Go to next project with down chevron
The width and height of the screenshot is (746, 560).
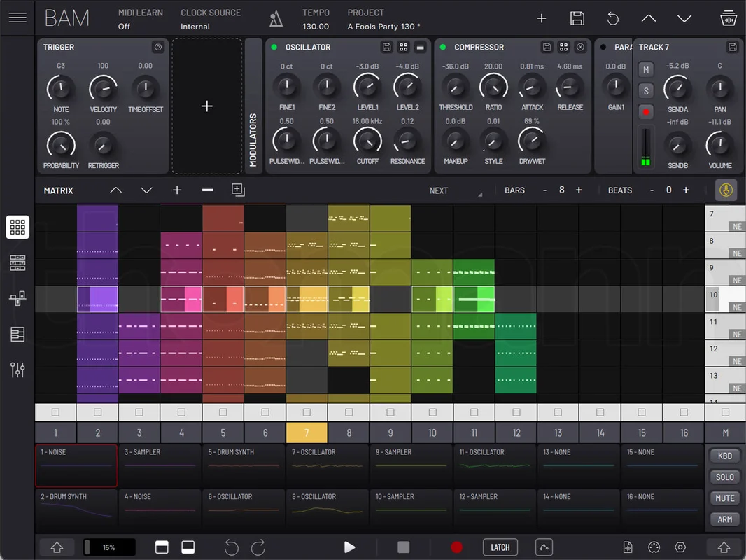pos(684,19)
